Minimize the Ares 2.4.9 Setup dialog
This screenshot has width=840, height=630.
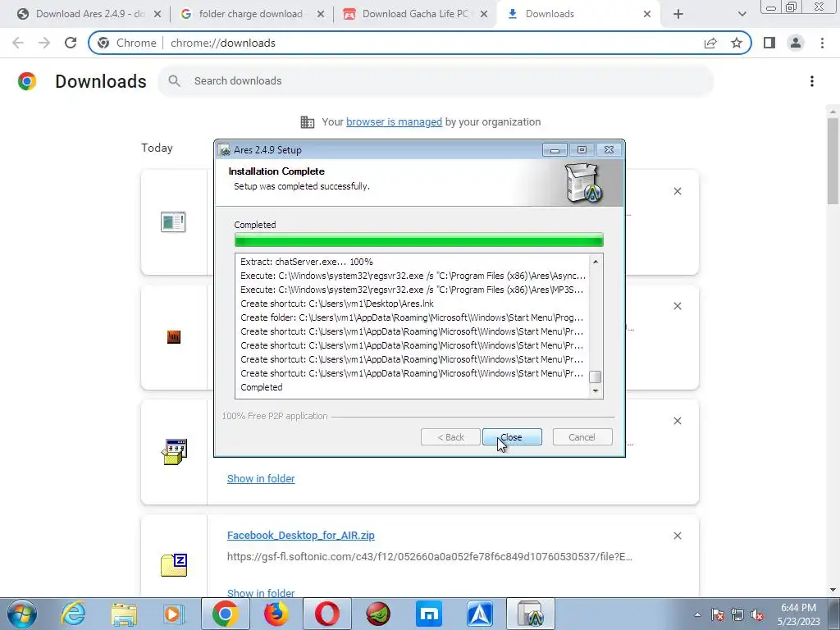(x=555, y=150)
